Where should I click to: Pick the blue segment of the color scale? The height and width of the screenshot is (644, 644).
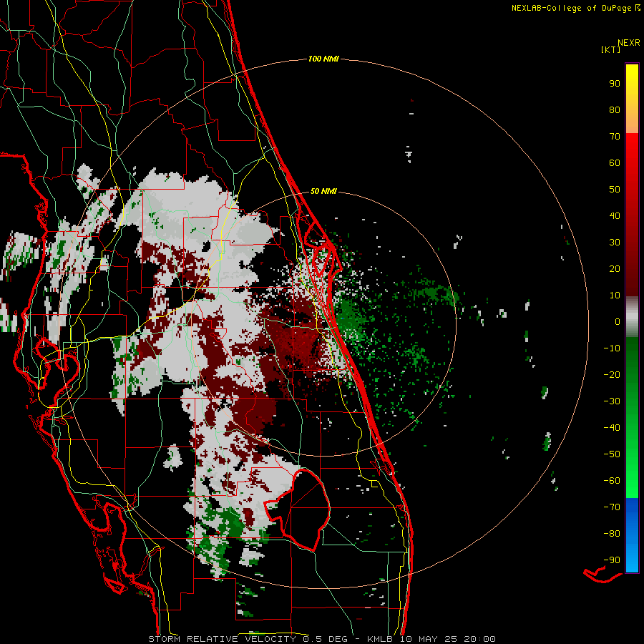click(x=632, y=535)
